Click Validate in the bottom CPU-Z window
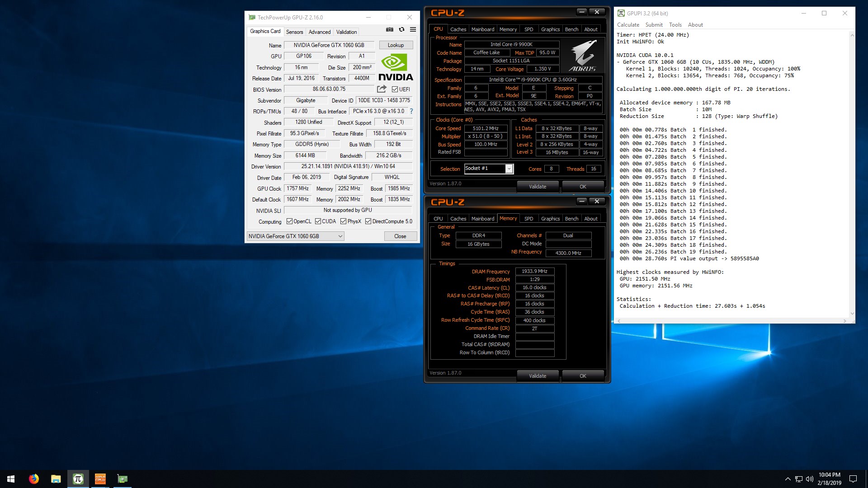Viewport: 868px width, 488px height. [x=538, y=376]
